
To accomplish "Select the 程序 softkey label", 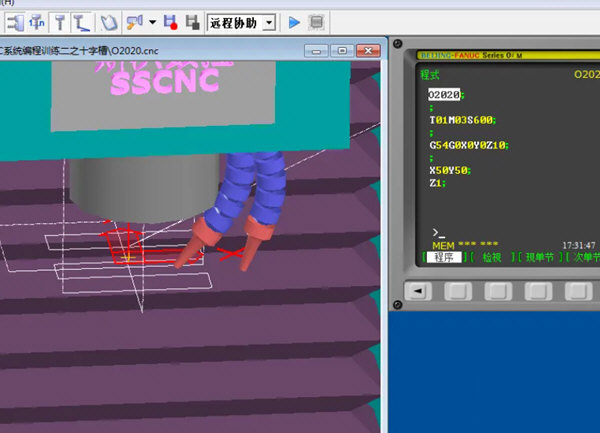I will (439, 257).
